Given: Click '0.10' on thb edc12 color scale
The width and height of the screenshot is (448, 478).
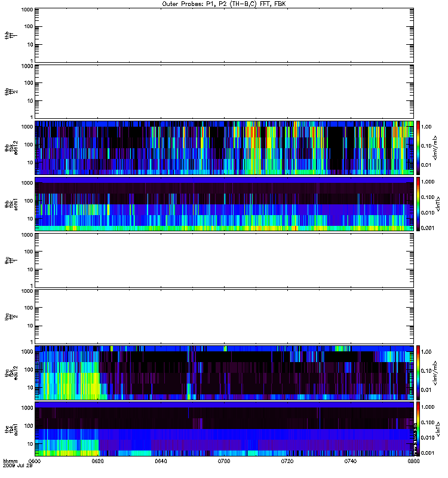Looking at the screenshot, I should tap(426, 146).
